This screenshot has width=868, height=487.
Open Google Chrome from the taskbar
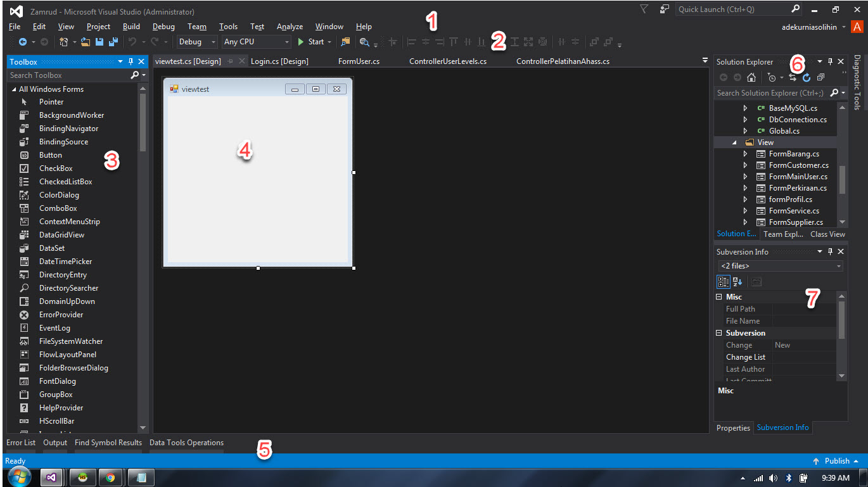(110, 478)
